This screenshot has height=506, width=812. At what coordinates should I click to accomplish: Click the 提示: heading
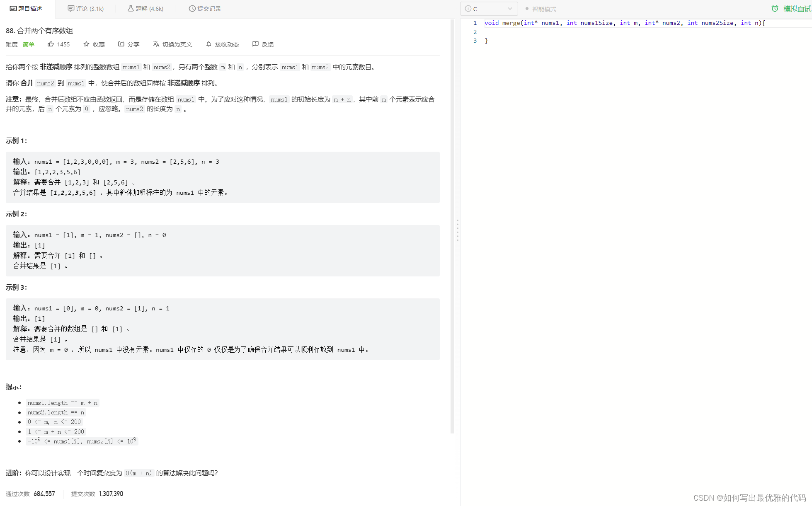pos(14,387)
